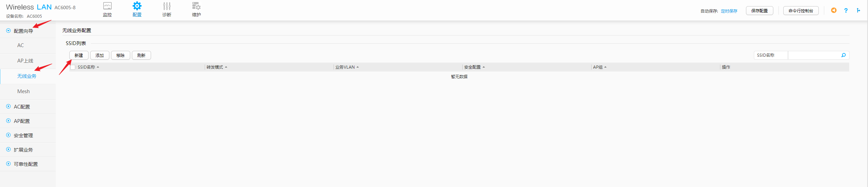Open the 配置 gear icon section

137,9
